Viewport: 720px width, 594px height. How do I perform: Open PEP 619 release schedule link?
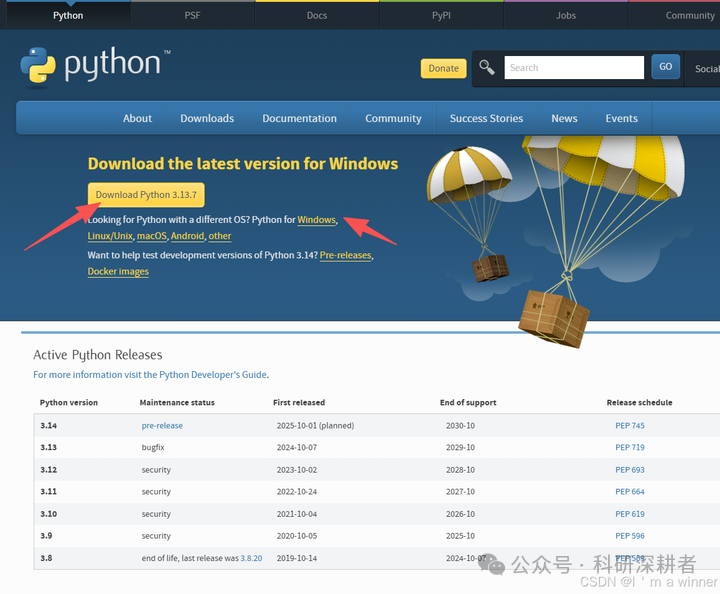click(630, 514)
